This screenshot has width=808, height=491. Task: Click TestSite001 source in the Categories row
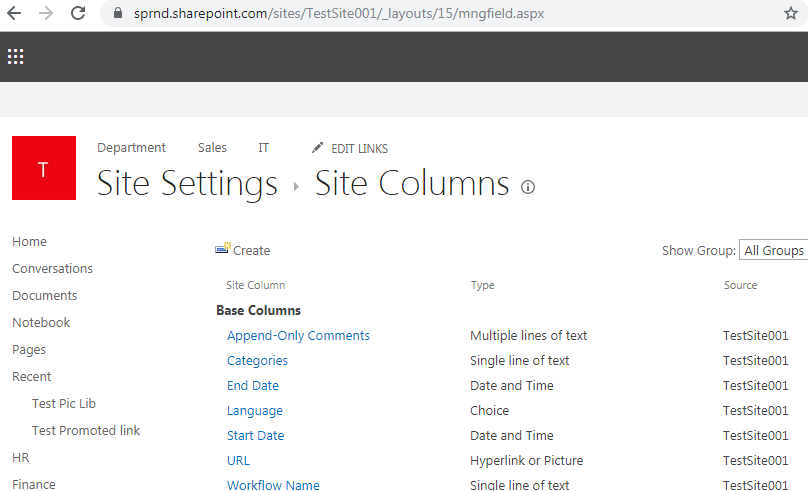click(755, 361)
